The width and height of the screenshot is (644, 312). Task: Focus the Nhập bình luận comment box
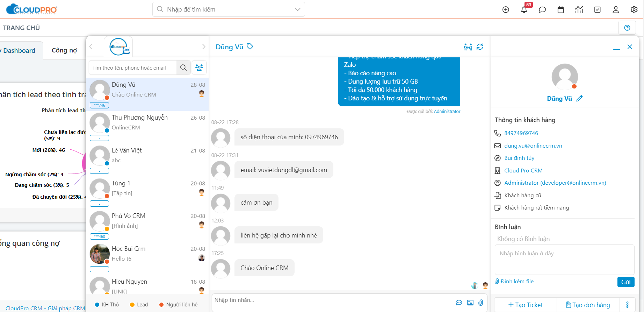tap(564, 260)
